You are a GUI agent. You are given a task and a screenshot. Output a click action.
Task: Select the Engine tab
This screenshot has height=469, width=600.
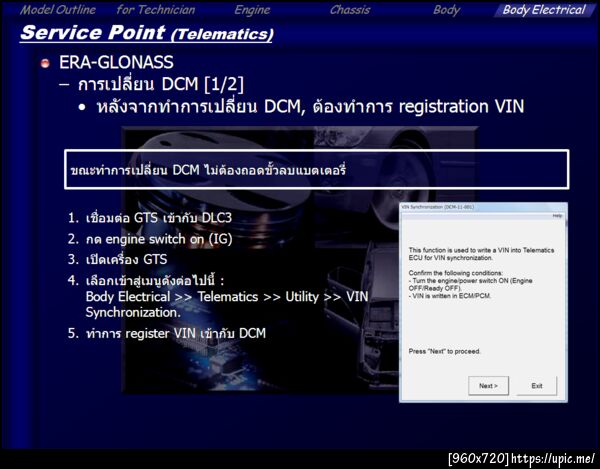click(x=252, y=10)
